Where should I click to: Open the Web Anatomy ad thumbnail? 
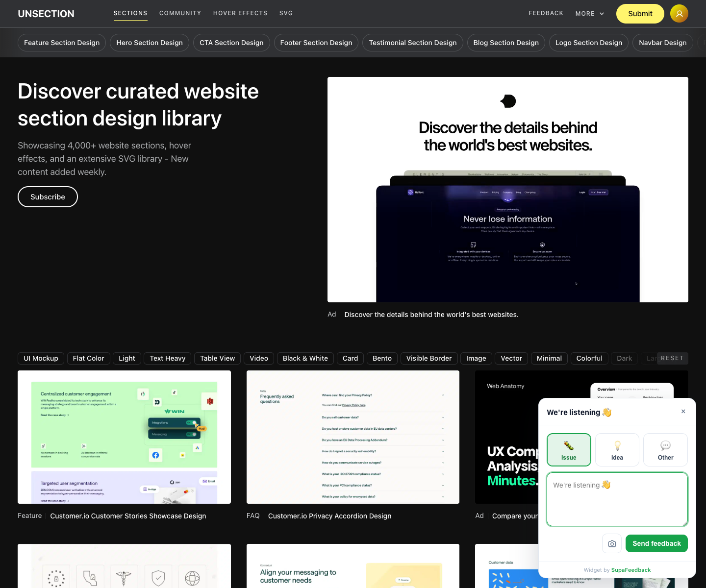[x=507, y=437]
